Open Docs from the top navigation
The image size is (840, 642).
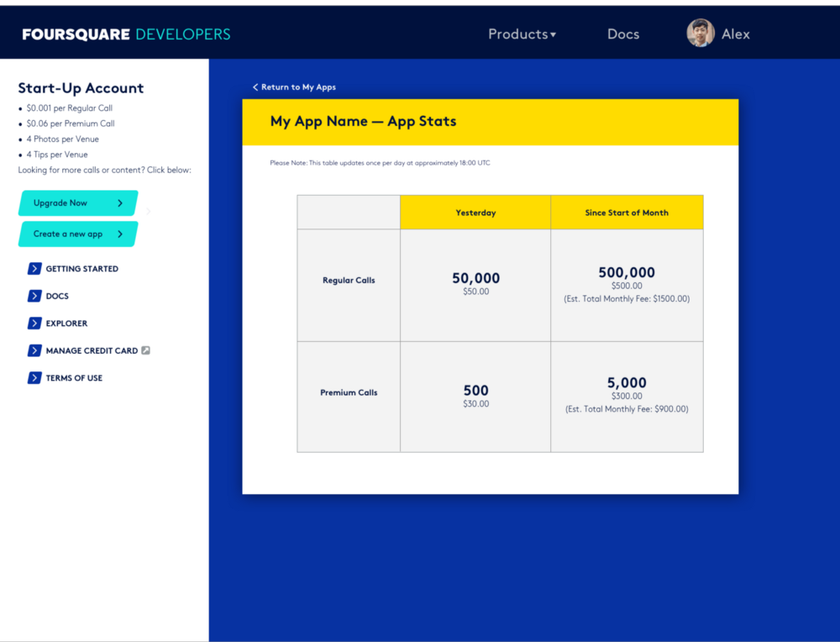623,34
